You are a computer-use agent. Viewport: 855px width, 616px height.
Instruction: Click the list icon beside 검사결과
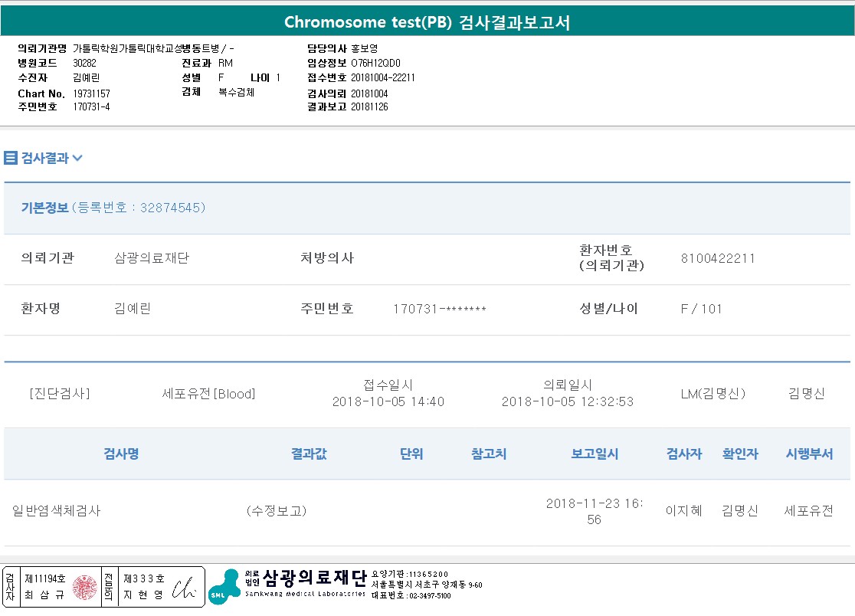pyautogui.click(x=11, y=158)
